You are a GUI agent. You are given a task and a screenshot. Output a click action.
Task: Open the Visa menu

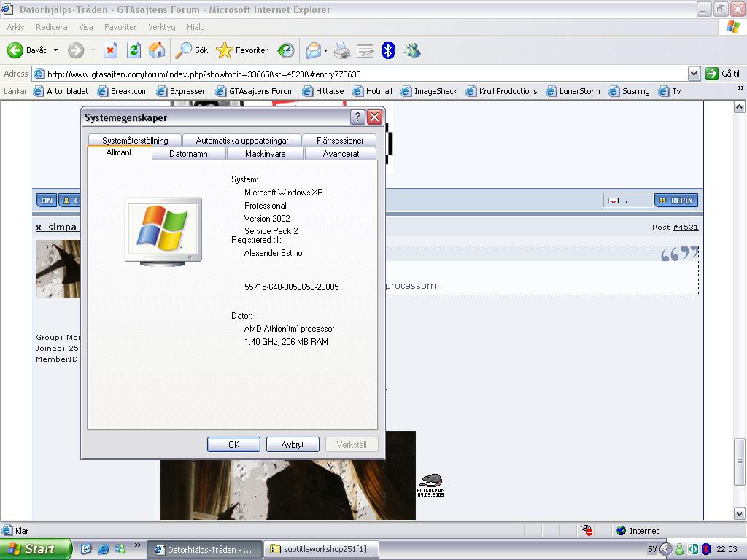(x=86, y=27)
